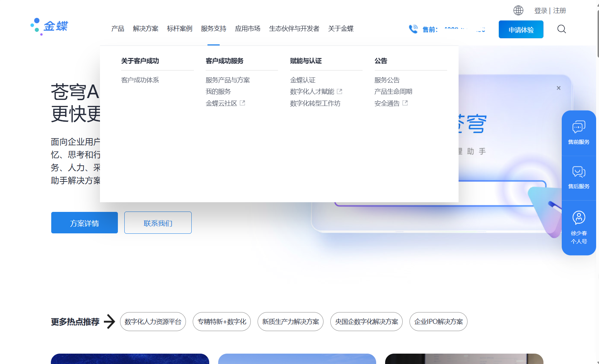Open the search magnifier icon

click(x=561, y=29)
